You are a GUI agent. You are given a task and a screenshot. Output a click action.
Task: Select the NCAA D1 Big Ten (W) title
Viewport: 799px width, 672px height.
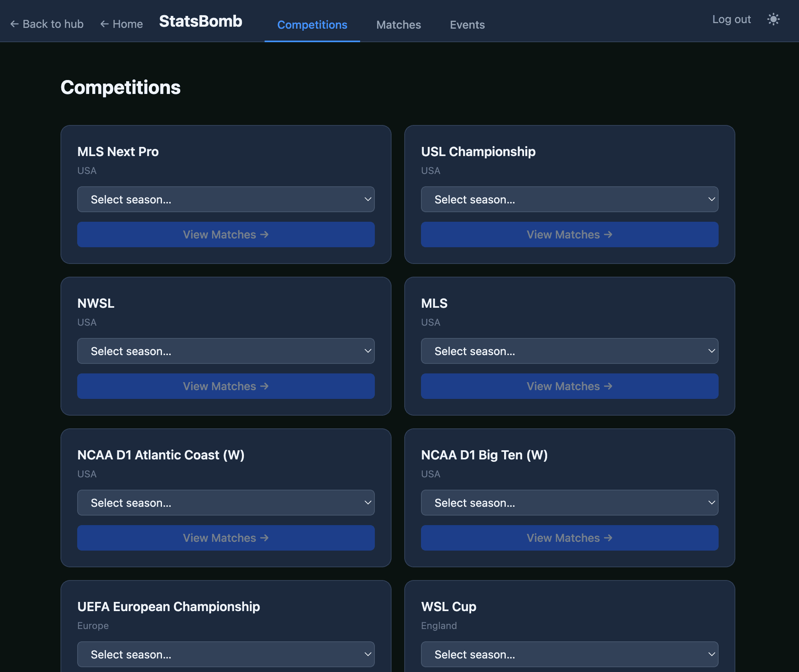tap(484, 455)
